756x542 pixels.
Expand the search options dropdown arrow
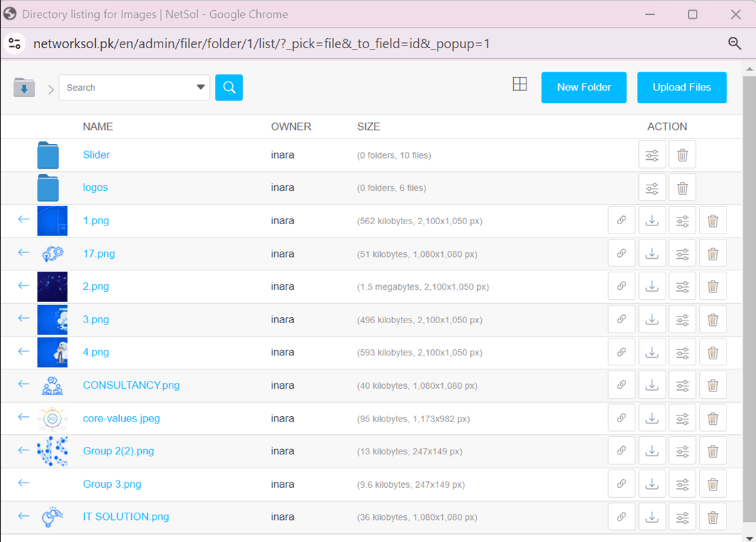pos(201,87)
